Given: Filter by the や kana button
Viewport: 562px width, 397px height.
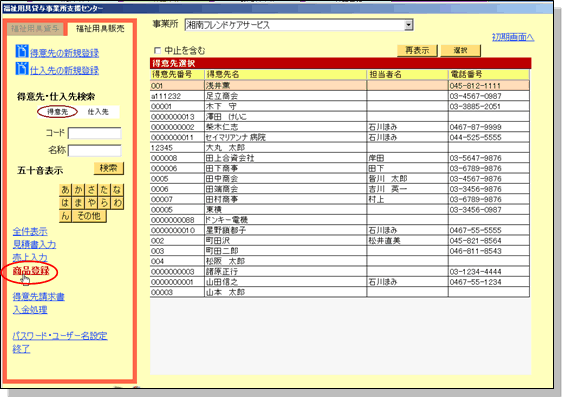Looking at the screenshot, I should 91,203.
